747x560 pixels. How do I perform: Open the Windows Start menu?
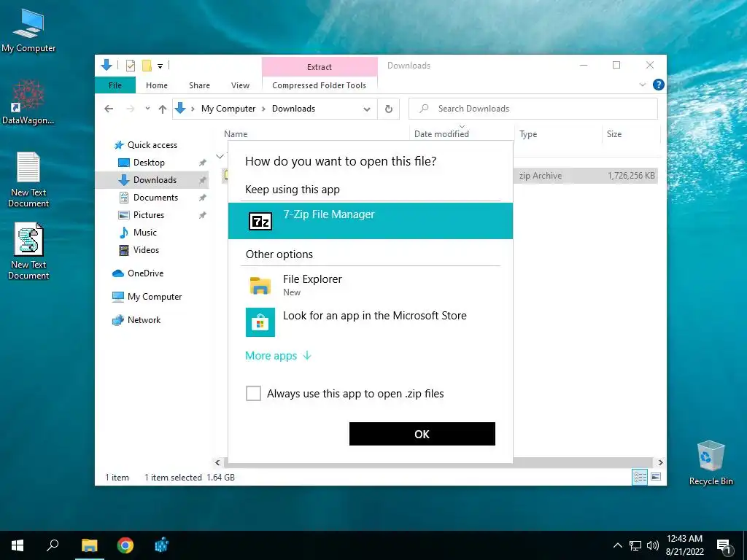coord(18,545)
